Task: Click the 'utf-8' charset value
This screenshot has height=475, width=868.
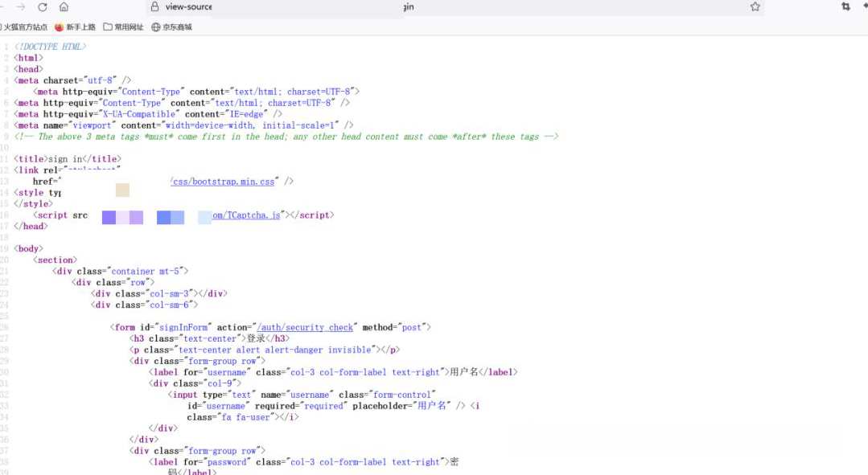Action: [x=100, y=80]
